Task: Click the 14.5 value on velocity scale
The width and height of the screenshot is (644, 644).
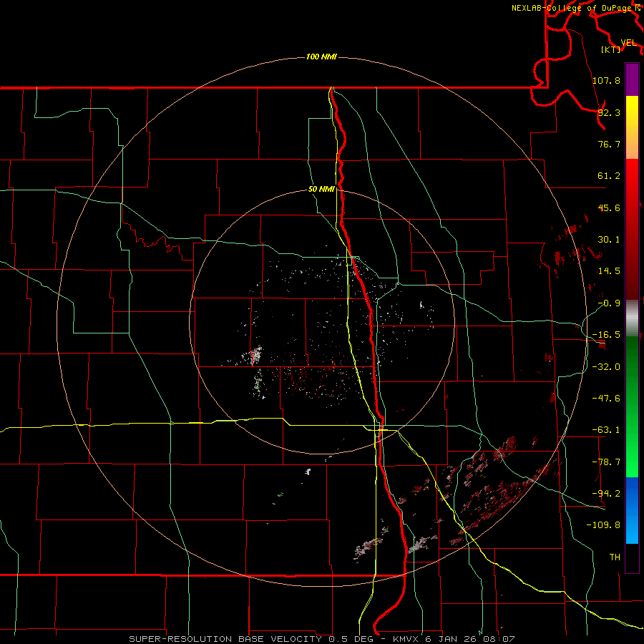Action: tap(609, 271)
